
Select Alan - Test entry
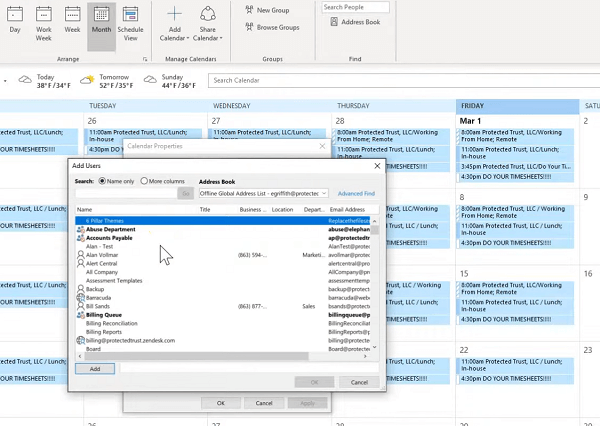[223, 246]
